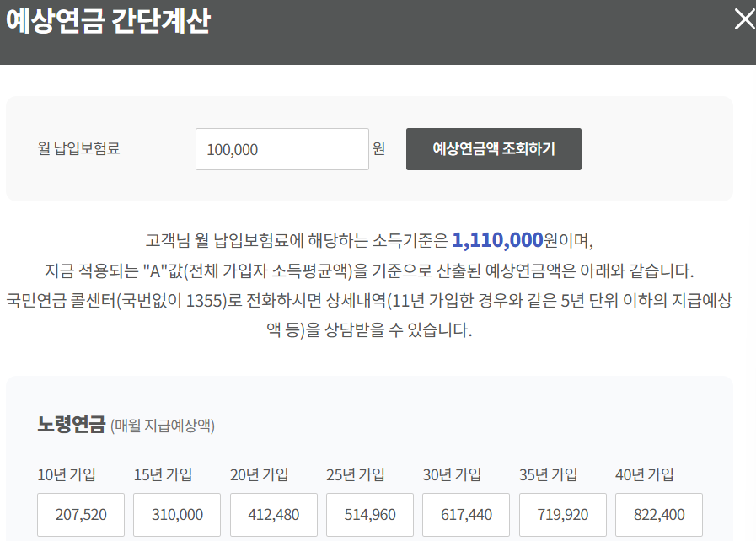Close the 예상연금 간단계산 dialog
This screenshot has width=756, height=541.
click(x=743, y=19)
